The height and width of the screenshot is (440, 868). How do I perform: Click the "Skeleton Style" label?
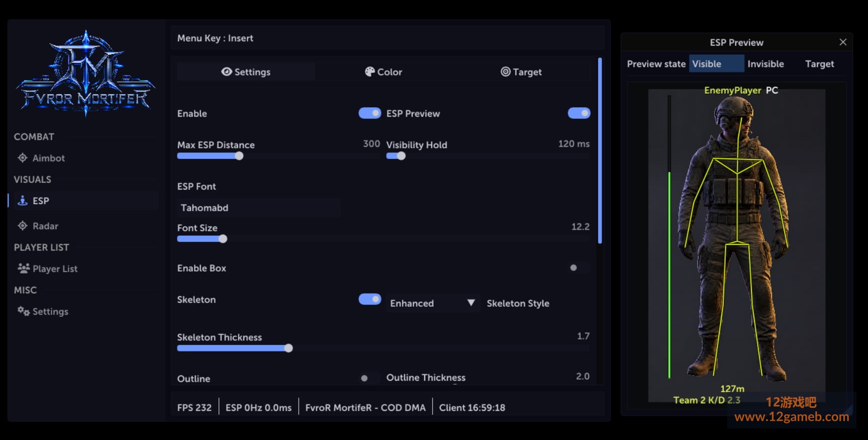point(518,303)
